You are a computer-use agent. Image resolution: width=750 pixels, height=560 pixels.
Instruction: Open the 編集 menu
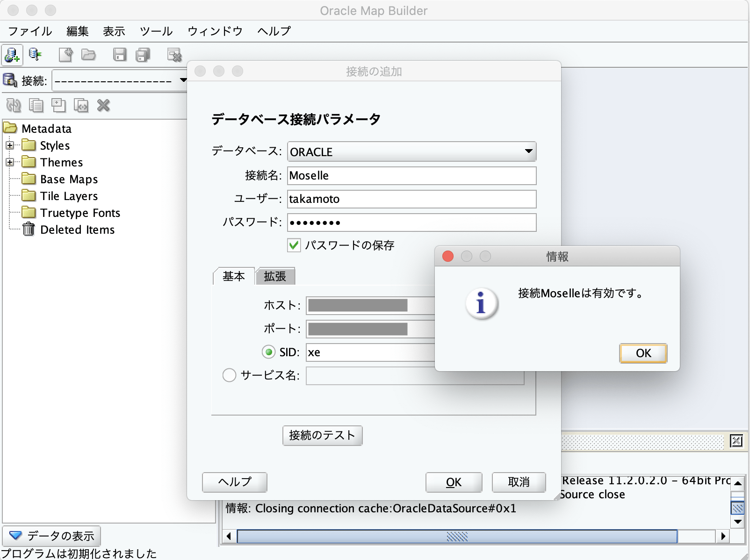78,31
